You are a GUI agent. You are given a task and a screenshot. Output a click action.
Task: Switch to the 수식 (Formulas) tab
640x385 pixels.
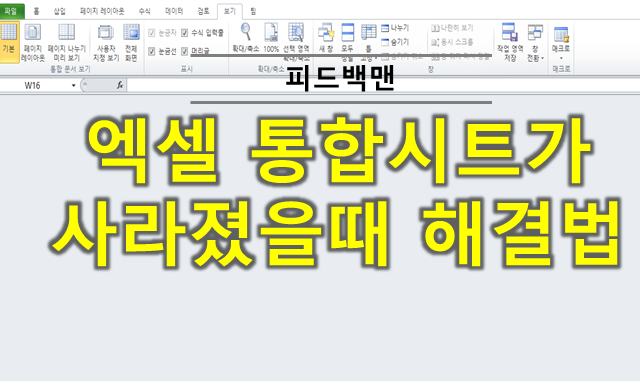144,11
